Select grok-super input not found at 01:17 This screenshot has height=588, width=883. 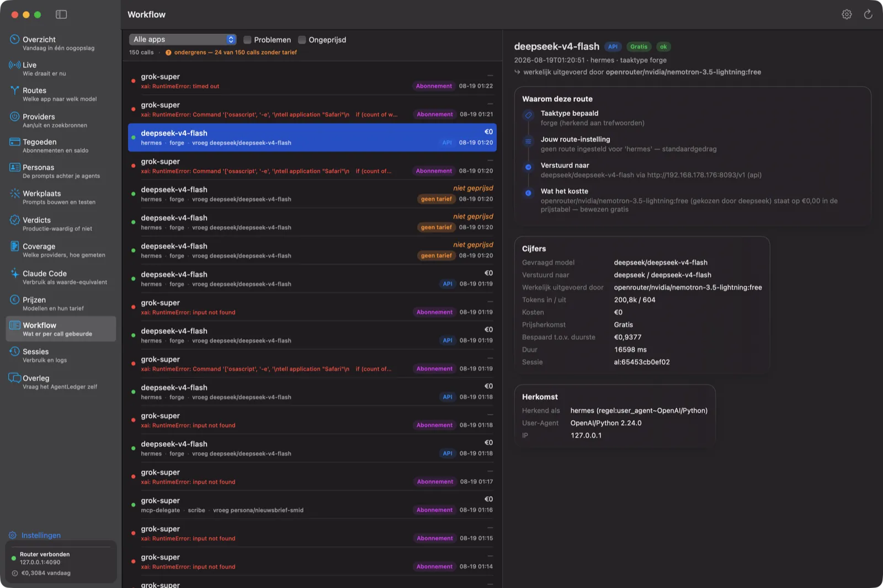point(312,477)
